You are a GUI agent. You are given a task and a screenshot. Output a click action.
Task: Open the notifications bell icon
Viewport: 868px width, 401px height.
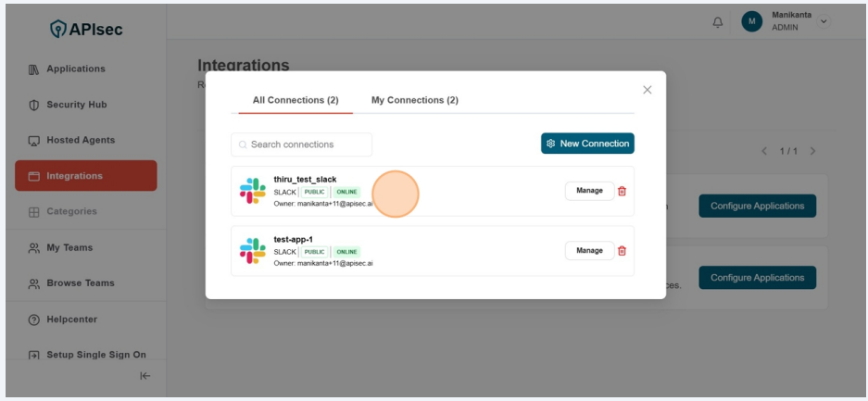coord(718,22)
